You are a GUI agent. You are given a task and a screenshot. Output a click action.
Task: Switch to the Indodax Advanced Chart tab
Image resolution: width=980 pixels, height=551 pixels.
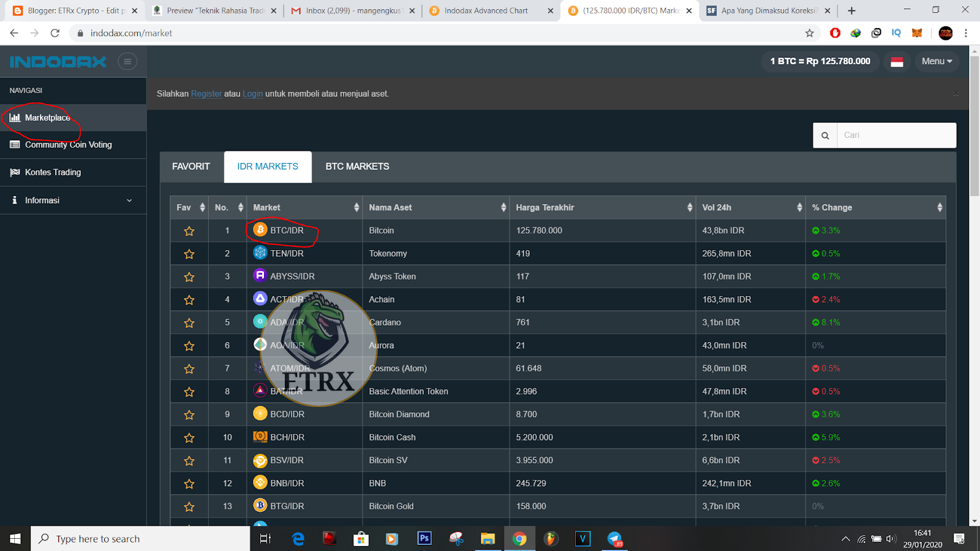[491, 10]
